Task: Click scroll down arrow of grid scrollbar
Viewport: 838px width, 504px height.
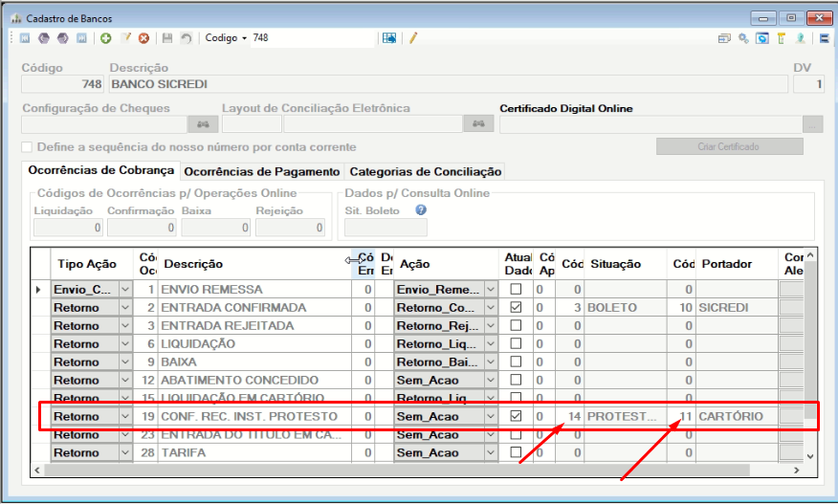Action: [x=810, y=456]
